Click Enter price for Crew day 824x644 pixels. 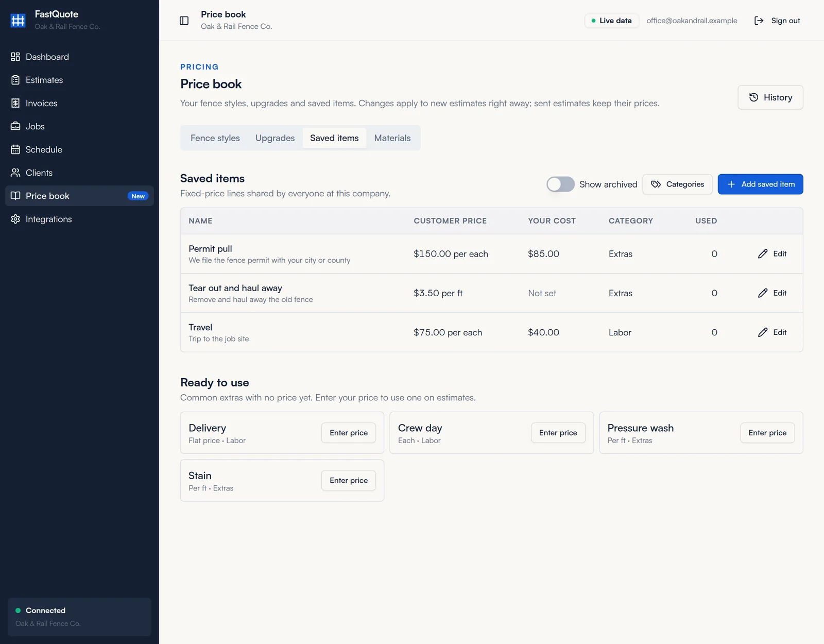[558, 433]
